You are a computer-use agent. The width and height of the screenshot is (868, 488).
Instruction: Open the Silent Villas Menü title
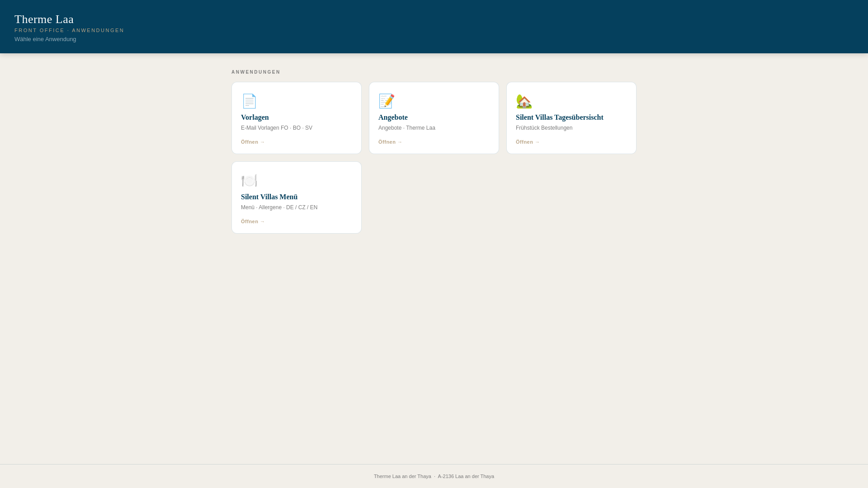[x=269, y=197]
